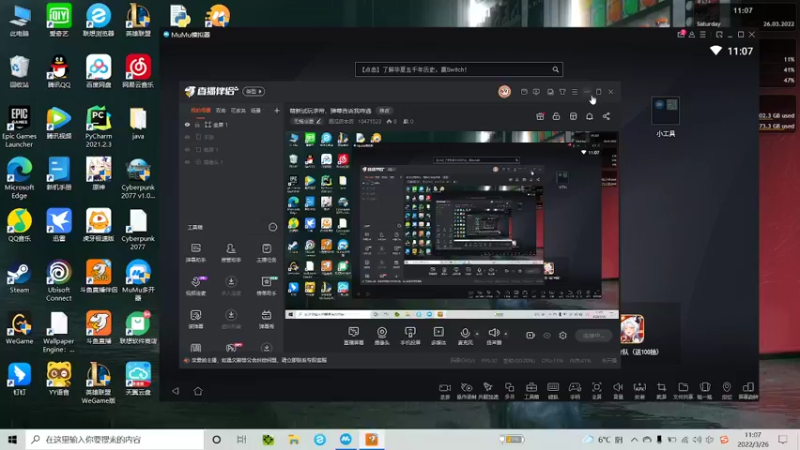Add phone casting 手机投屏 source
This screenshot has height=450, width=800.
point(410,336)
